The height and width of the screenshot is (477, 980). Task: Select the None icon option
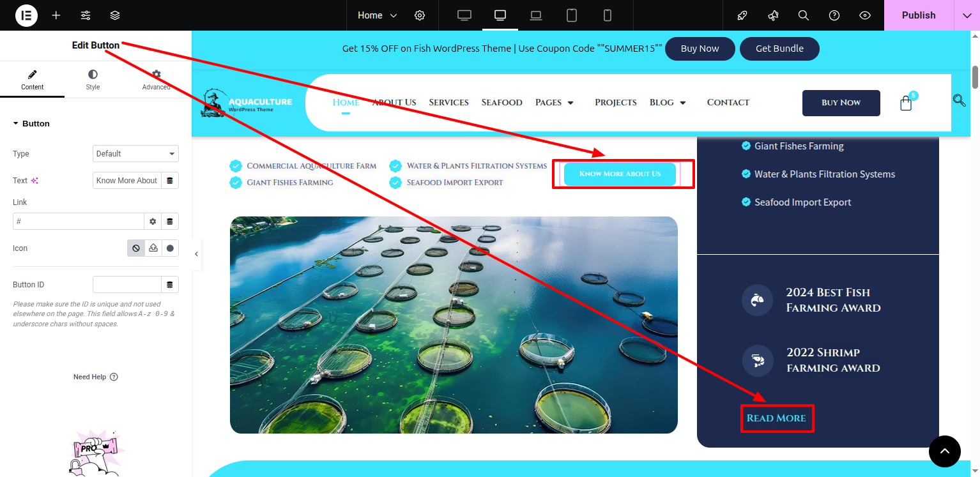[x=135, y=248]
